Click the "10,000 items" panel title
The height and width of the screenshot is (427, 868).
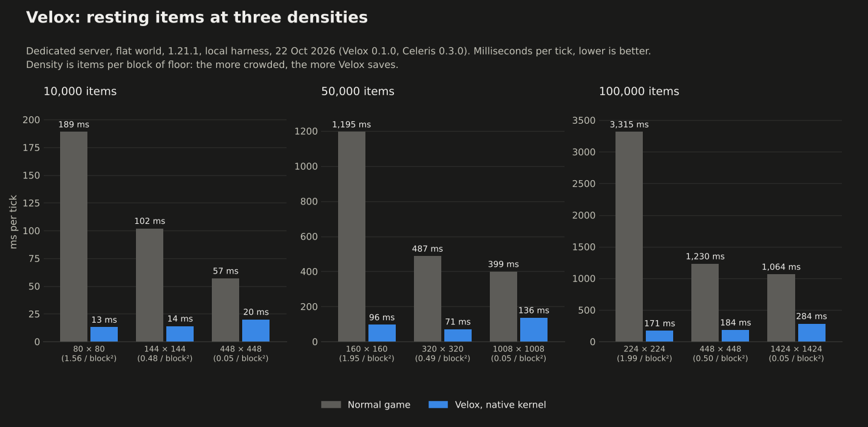[80, 92]
